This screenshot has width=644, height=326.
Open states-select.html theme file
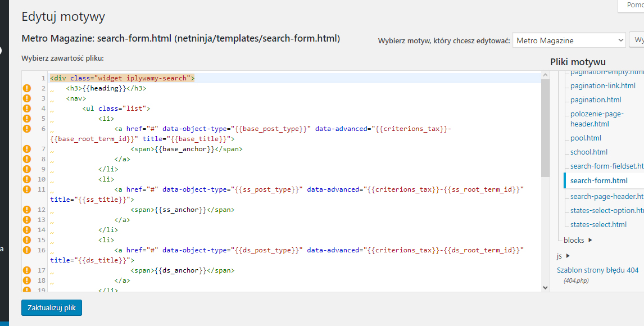pos(598,225)
